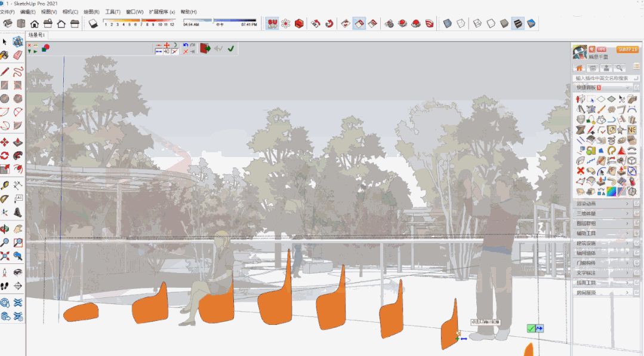The height and width of the screenshot is (356, 644).
Task: Click the red cross axis icon in plugin toolbar
Action: click(167, 45)
